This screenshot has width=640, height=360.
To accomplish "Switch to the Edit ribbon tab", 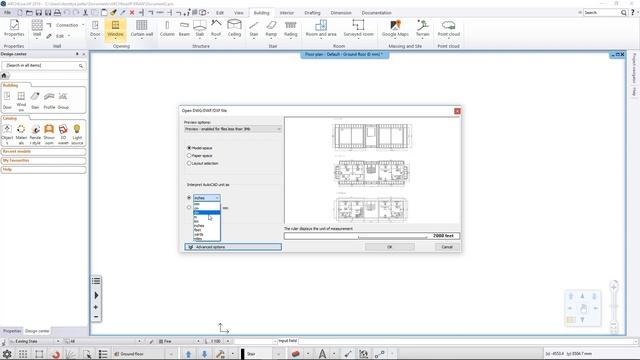I will [x=220, y=13].
